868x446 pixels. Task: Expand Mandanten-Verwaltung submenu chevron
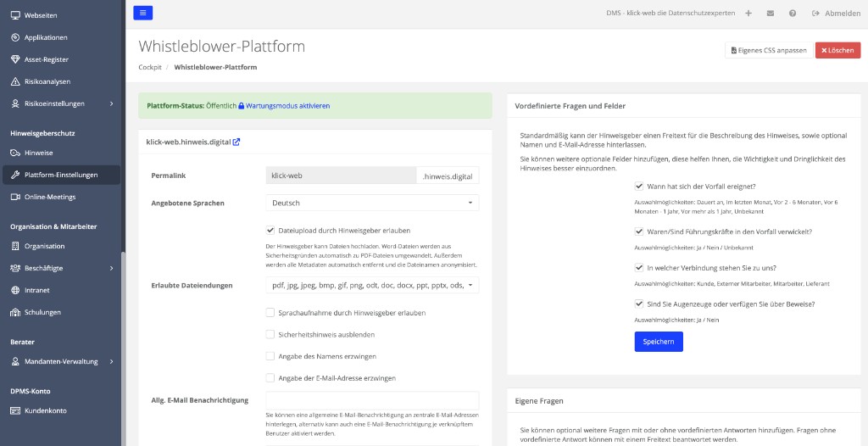coord(111,362)
